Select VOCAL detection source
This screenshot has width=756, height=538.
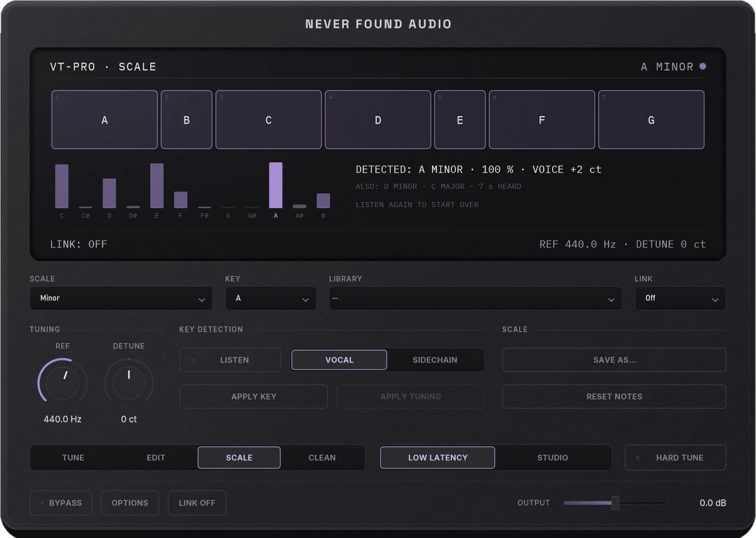(x=339, y=360)
